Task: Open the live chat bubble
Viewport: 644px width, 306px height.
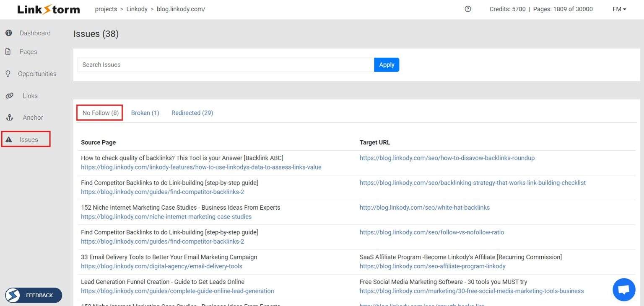Action: [623, 290]
